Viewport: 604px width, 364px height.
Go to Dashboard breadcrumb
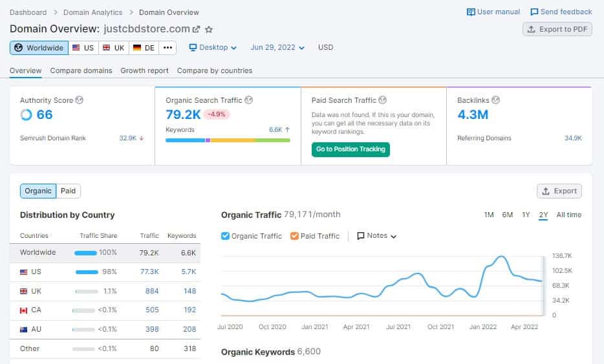pyautogui.click(x=28, y=12)
